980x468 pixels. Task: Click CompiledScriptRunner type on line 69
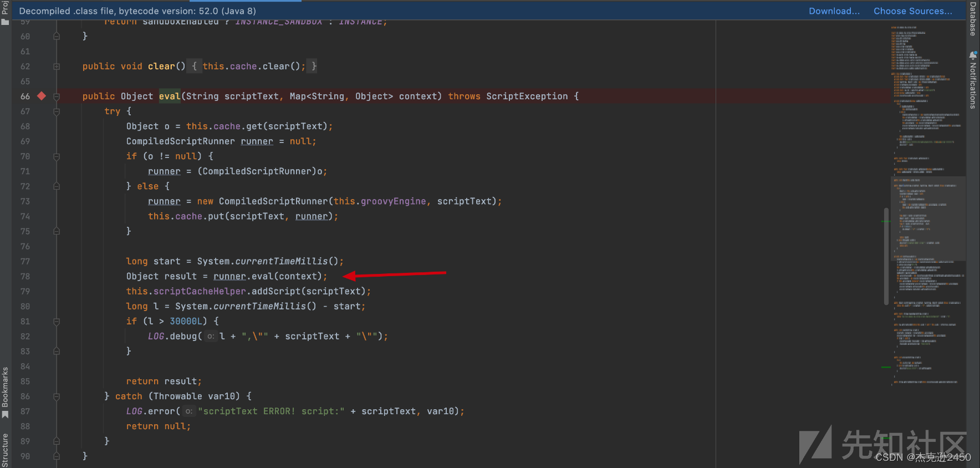coord(181,141)
